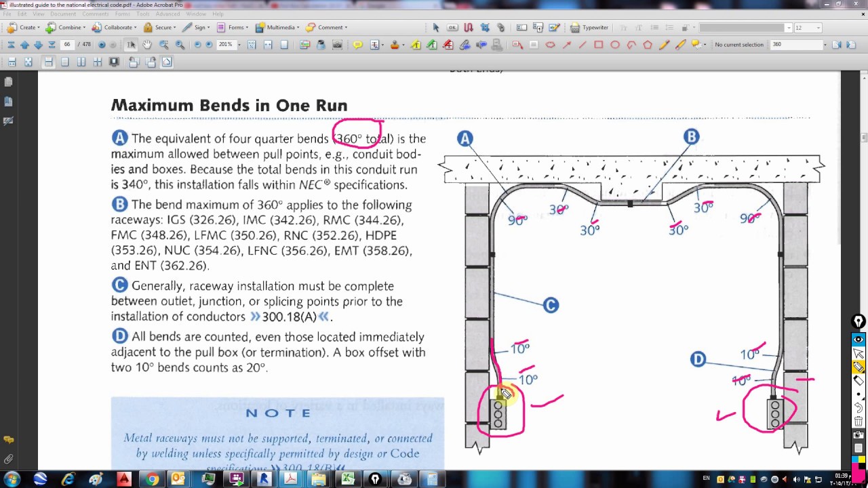Open the Document menu
The height and width of the screenshot is (488, 868).
tap(63, 14)
